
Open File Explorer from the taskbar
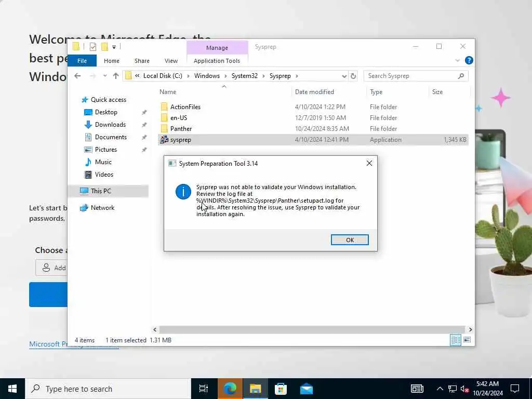click(x=256, y=389)
